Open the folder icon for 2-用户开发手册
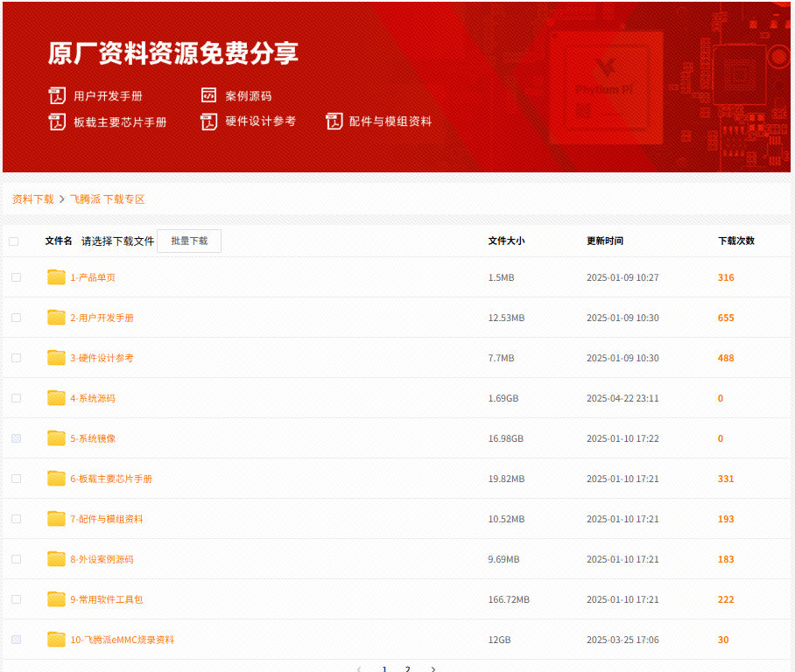This screenshot has height=672, width=795. coord(56,318)
